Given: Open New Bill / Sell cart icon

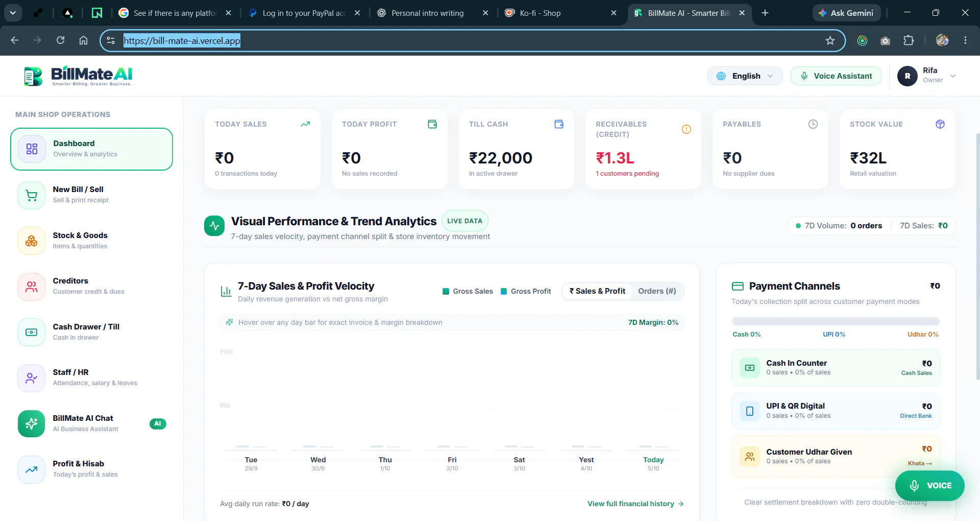Looking at the screenshot, I should coord(32,195).
